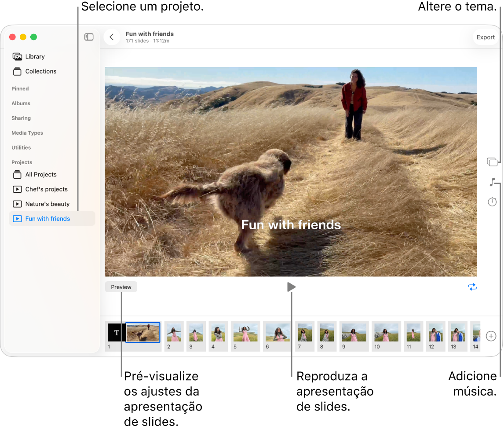Click the Collections stack icon

pos(17,71)
